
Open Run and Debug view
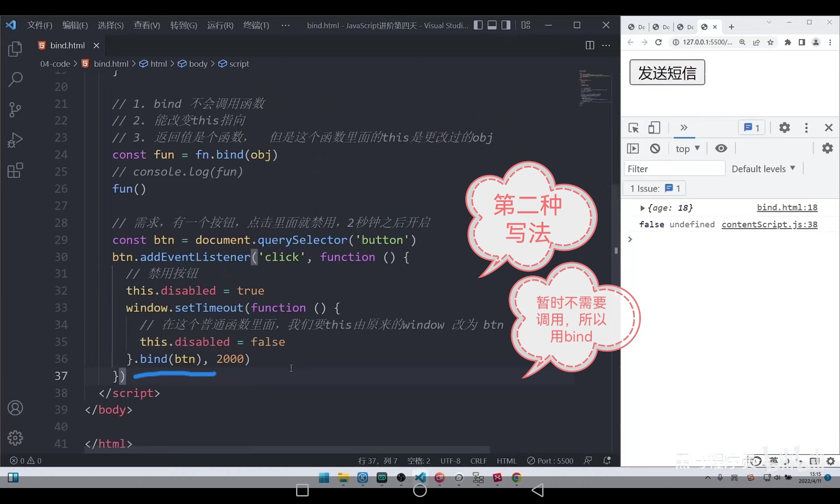coord(15,140)
